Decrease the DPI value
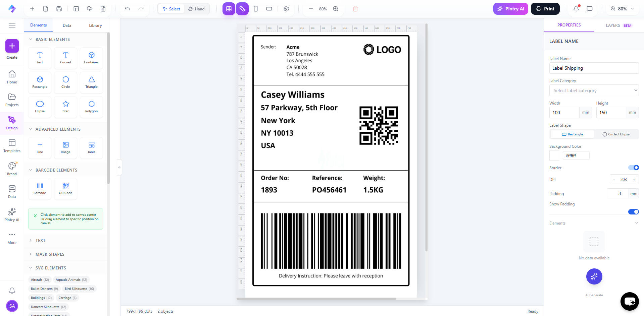This screenshot has height=316, width=644. 614,180
